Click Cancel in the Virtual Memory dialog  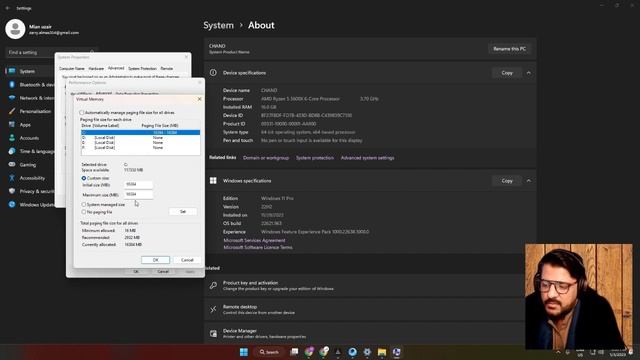click(x=187, y=260)
